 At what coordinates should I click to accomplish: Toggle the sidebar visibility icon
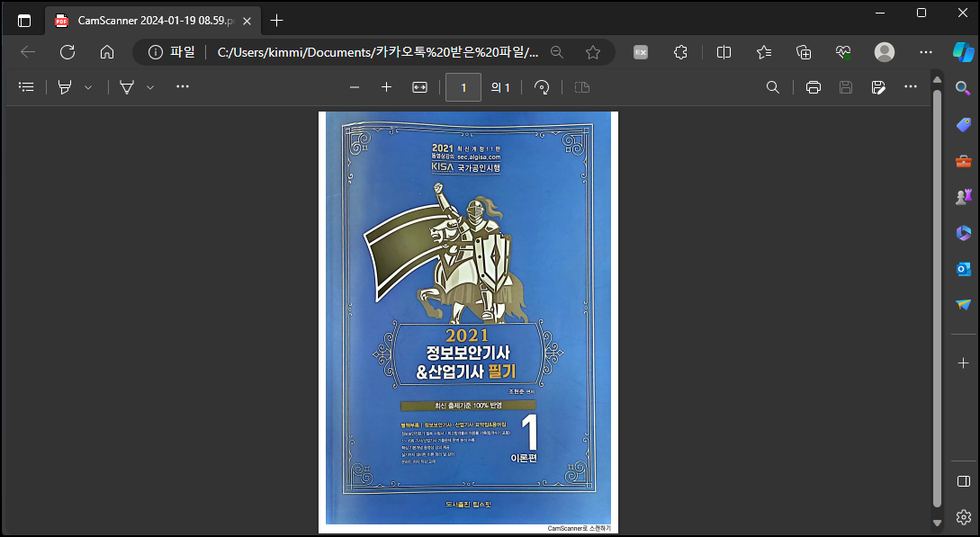pyautogui.click(x=963, y=481)
